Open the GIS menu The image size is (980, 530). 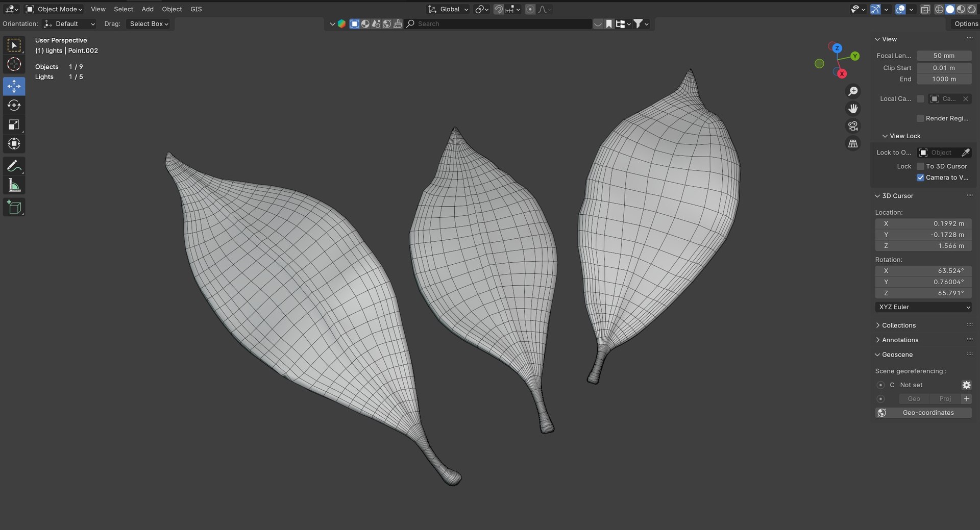pyautogui.click(x=196, y=9)
